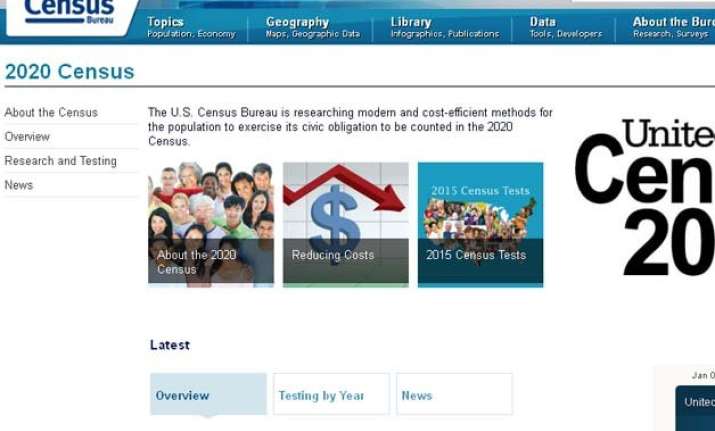Image resolution: width=715 pixels, height=431 pixels.
Task: Switch to the Testing by Year tab
Action: point(332,394)
